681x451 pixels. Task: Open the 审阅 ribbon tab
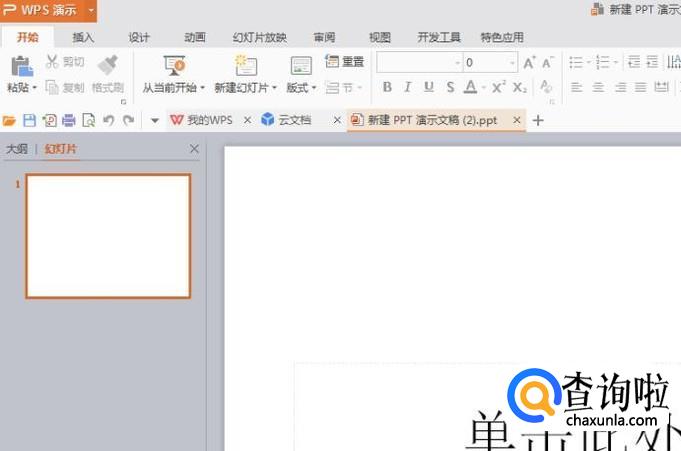click(x=324, y=37)
